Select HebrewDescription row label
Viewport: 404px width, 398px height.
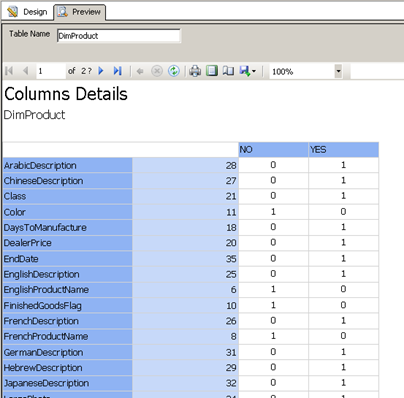pos(67,367)
